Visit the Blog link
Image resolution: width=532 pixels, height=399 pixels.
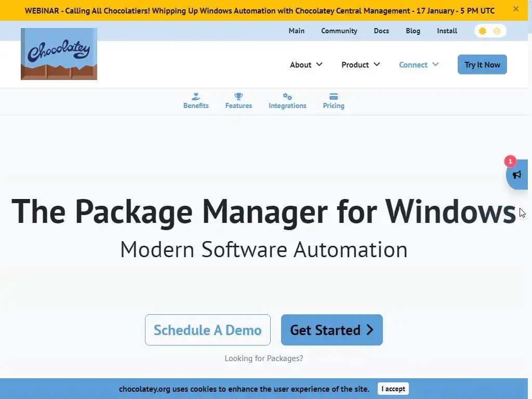click(x=413, y=31)
